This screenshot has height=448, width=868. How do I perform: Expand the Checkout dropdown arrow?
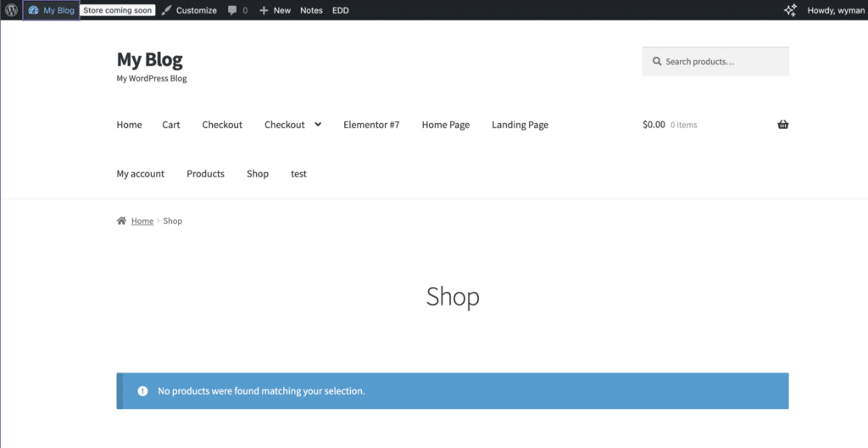tap(318, 124)
